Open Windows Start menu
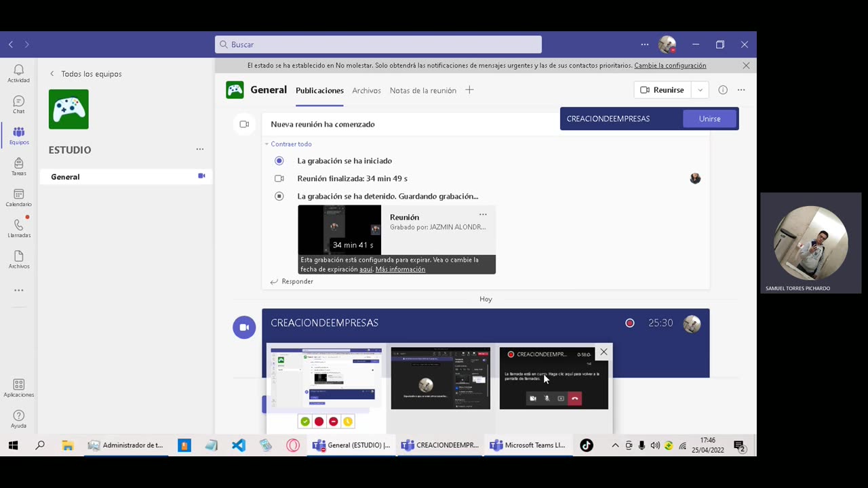Image resolution: width=868 pixels, height=488 pixels. (x=13, y=445)
